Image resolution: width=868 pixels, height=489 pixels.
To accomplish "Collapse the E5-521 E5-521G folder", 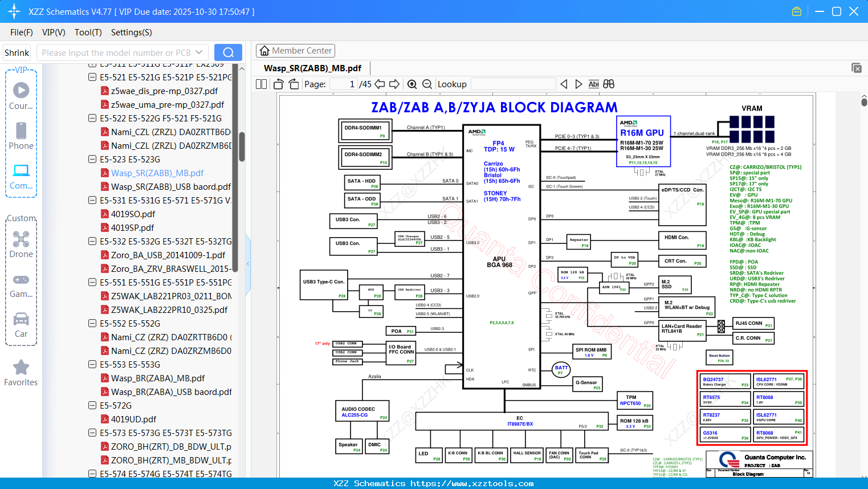I will (92, 77).
